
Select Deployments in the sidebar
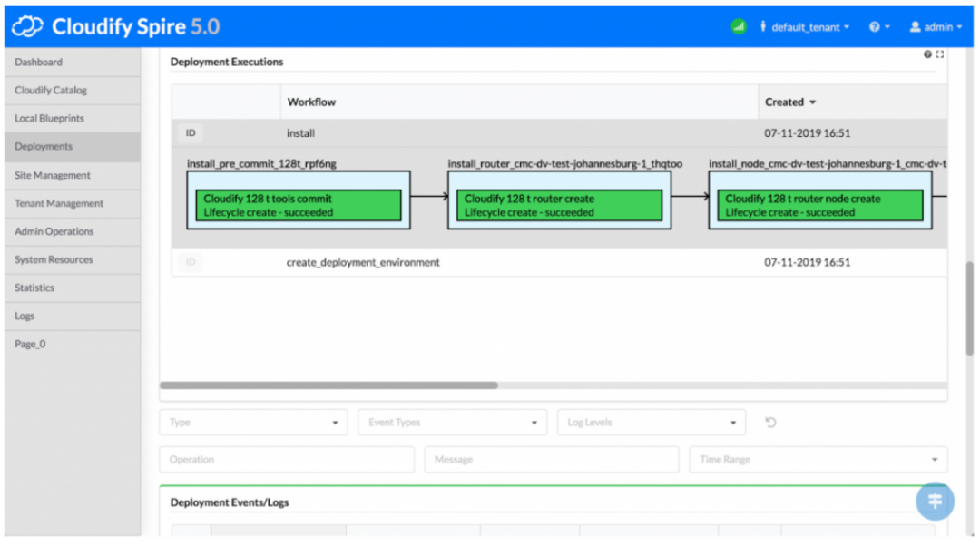[73, 147]
